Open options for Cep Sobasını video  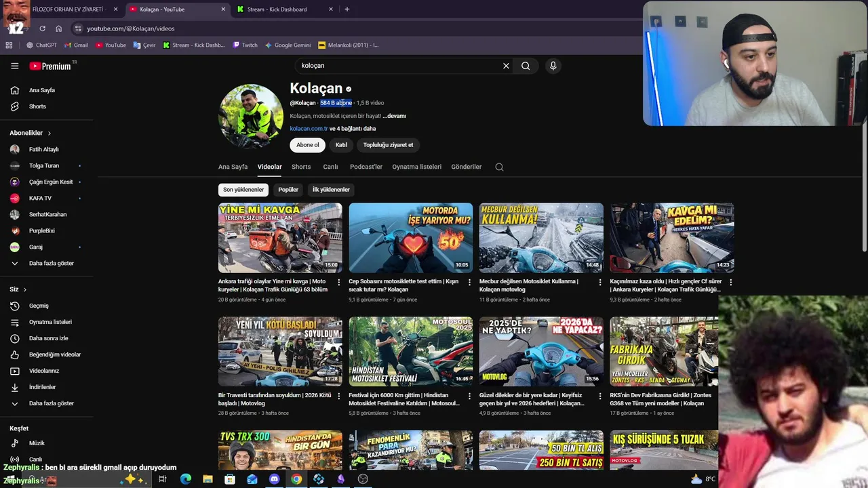tap(469, 283)
